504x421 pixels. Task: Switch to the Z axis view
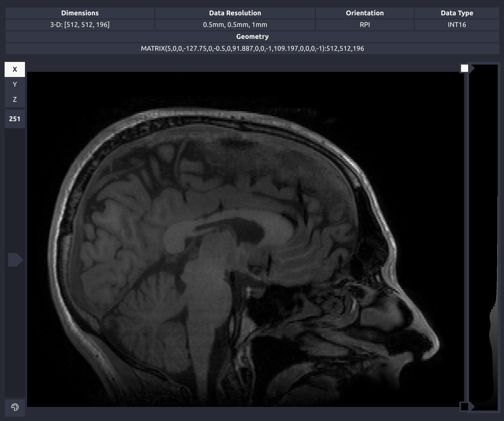[x=15, y=100]
